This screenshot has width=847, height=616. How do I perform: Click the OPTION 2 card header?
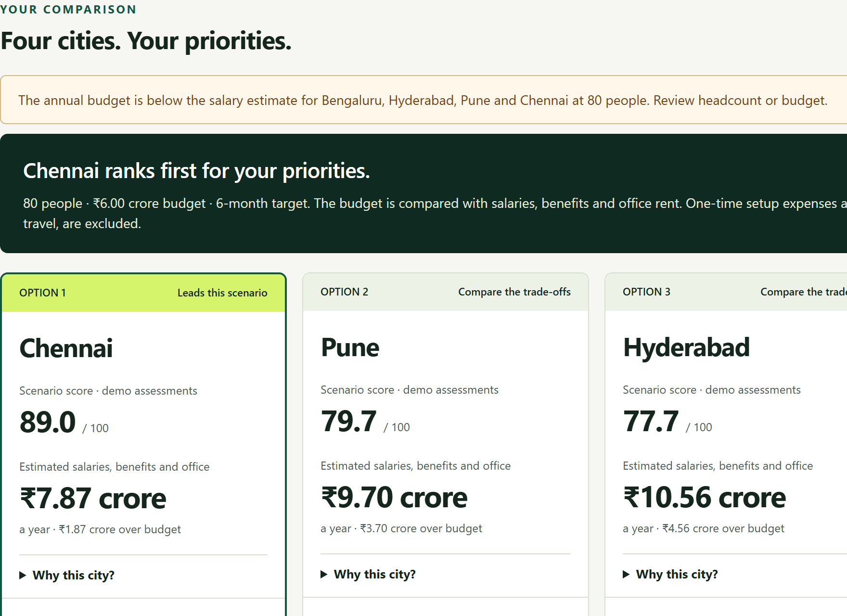[446, 292]
